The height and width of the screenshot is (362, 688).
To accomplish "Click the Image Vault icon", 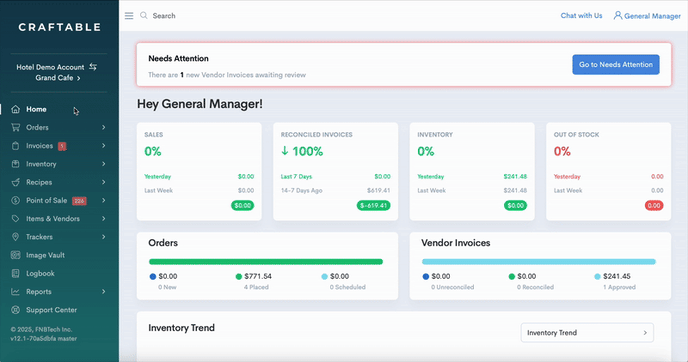I will (15, 255).
